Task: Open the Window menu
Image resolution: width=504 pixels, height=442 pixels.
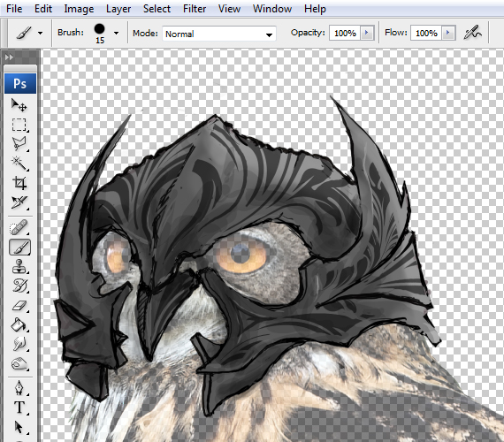Action: pyautogui.click(x=272, y=9)
